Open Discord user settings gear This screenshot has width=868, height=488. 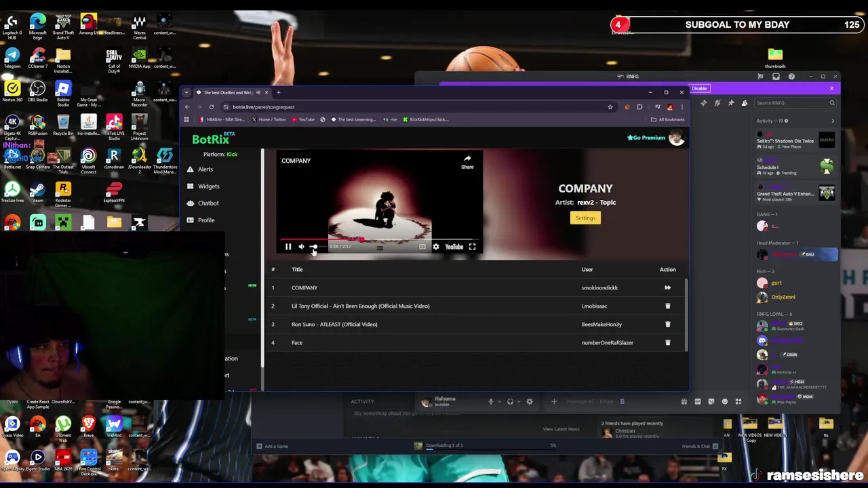(x=530, y=402)
